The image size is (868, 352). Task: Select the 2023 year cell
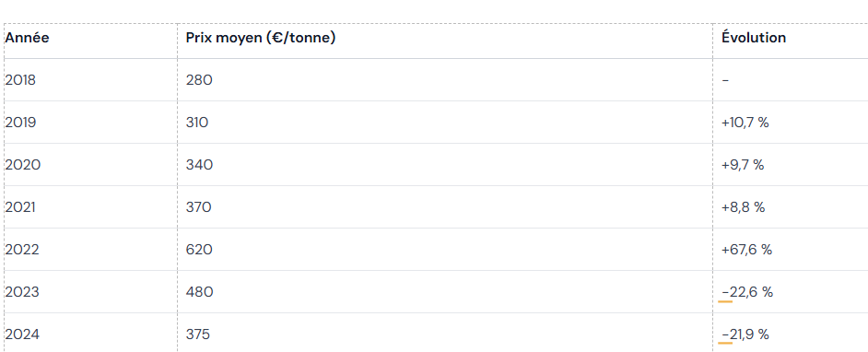point(22,292)
